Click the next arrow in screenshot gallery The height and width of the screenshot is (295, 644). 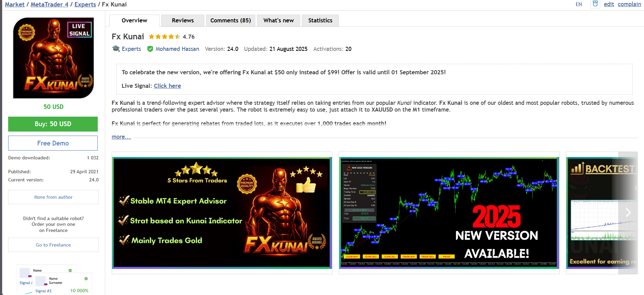(628, 213)
